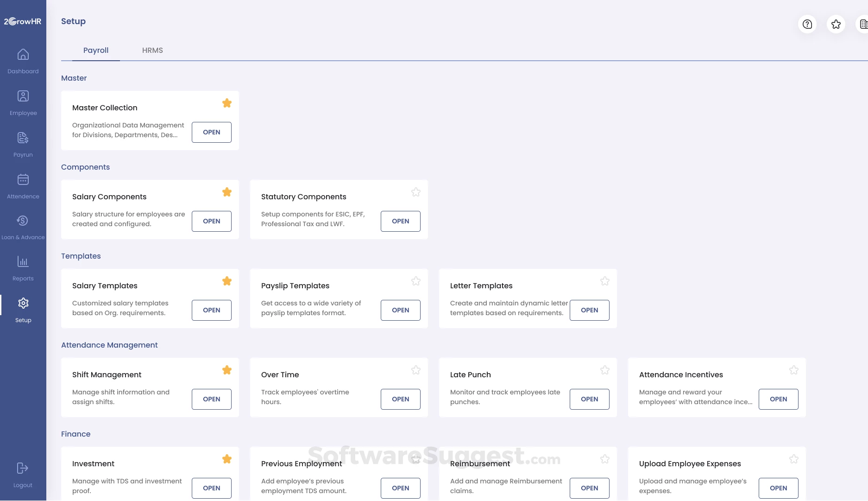Screen dimensions: 868x501
Task: Switch to the HRMS tab
Action: click(x=152, y=50)
